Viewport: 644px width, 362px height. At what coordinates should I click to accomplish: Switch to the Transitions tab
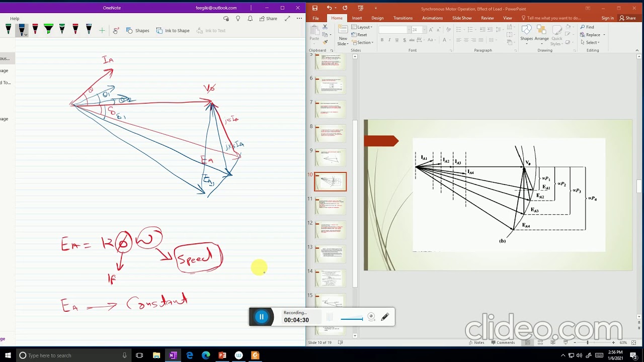[403, 18]
